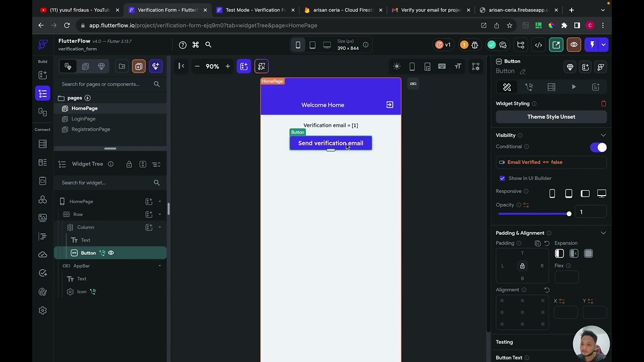This screenshot has width=644, height=362.
Task: Open the Email Verified == false condition
Action: [551, 162]
